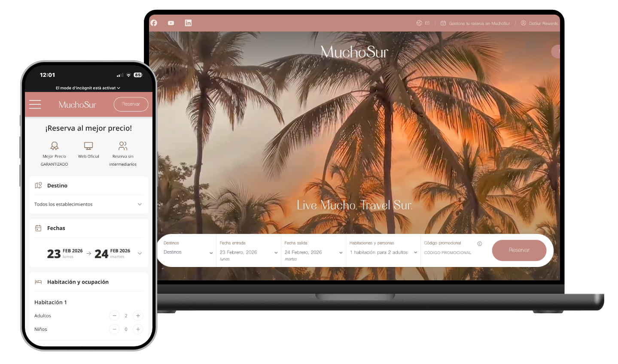Open the hamburger menu on the mobile site
The image size is (618, 364).
pos(35,104)
